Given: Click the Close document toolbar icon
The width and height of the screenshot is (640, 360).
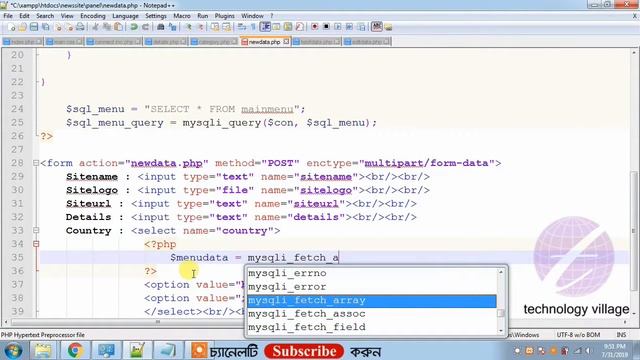Looking at the screenshot, I should pos(58,27).
